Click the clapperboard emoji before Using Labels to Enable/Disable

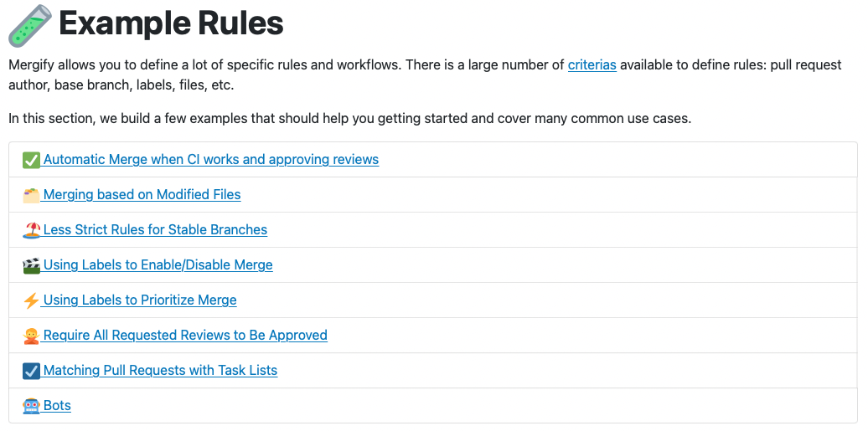(32, 265)
